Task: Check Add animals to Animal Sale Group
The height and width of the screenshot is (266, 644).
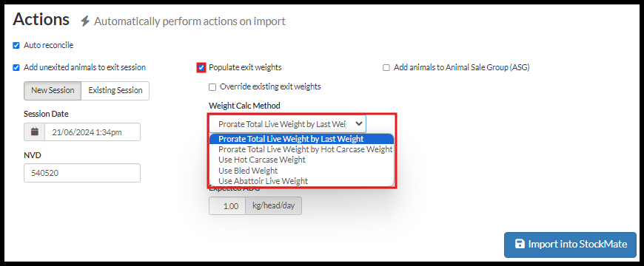Action: pyautogui.click(x=386, y=68)
